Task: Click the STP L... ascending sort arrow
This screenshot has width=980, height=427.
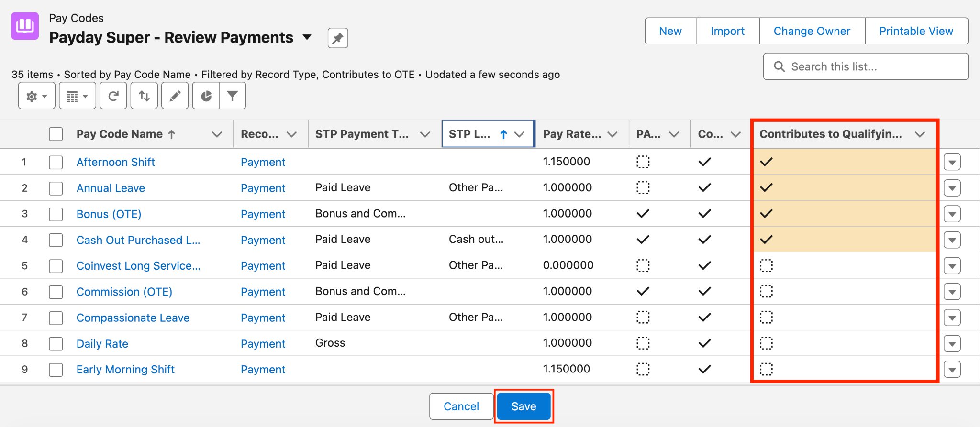Action: 503,134
